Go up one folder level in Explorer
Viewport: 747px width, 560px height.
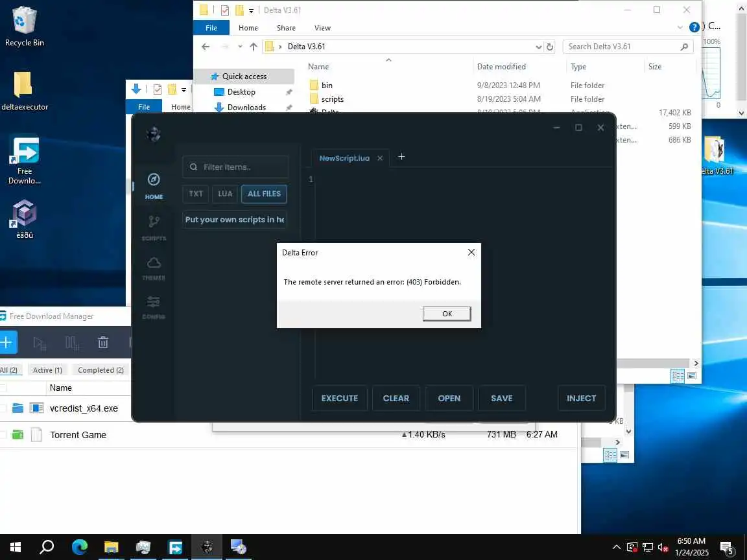[x=253, y=47]
